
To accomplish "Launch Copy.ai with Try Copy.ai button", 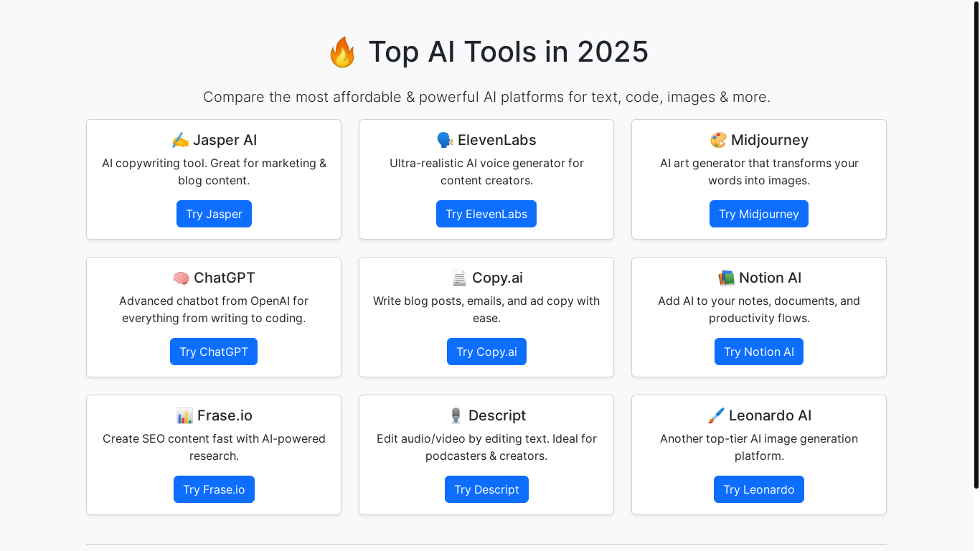I will pyautogui.click(x=486, y=352).
